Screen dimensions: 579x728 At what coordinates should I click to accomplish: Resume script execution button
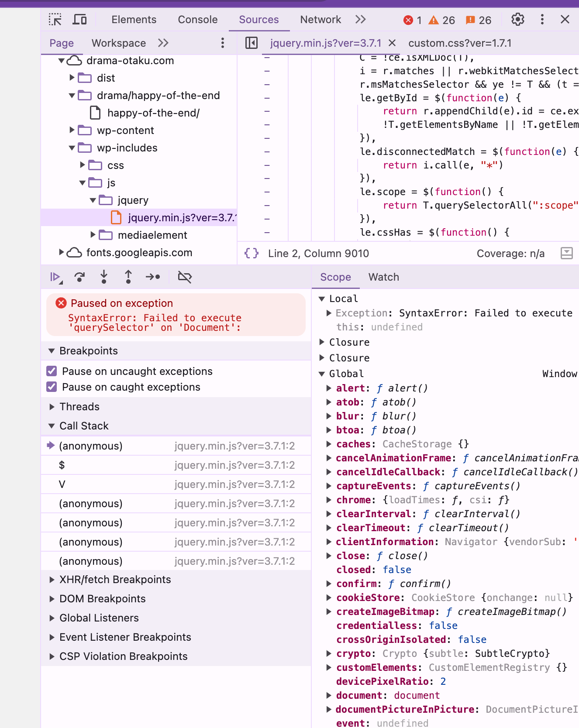[55, 277]
